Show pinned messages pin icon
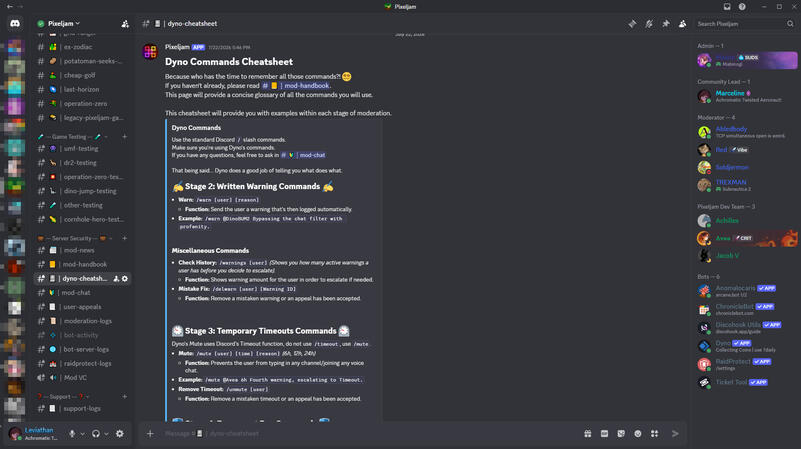The image size is (801, 449). pyautogui.click(x=666, y=23)
